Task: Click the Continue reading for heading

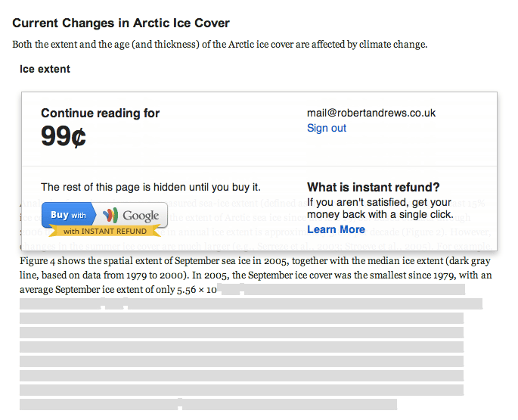Action: [100, 113]
